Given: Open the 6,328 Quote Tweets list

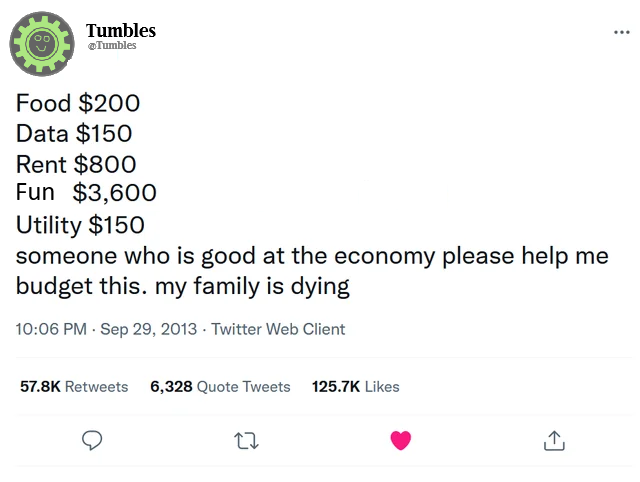Looking at the screenshot, I should (x=220, y=386).
